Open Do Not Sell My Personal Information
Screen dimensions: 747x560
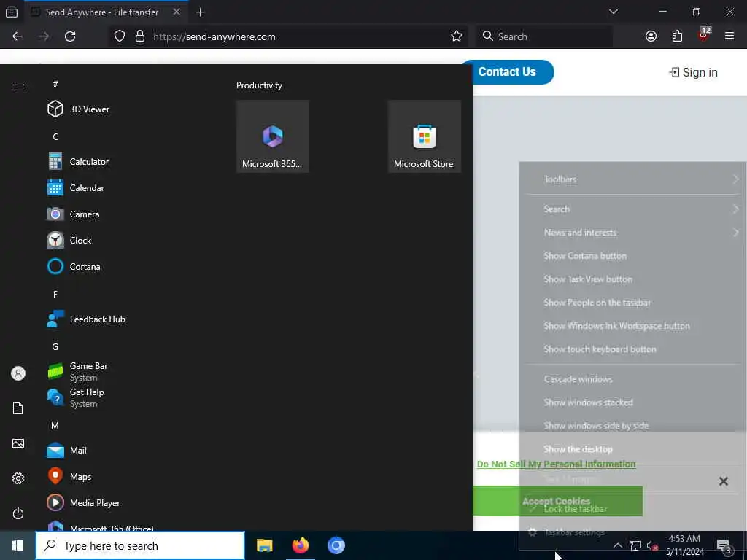(x=556, y=464)
